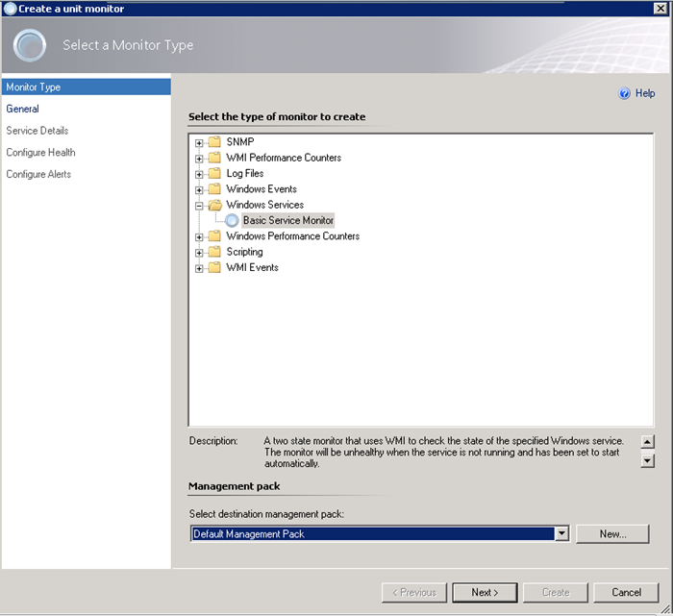673x616 pixels.
Task: Click the WMI Performance Counters folder icon
Action: coord(214,158)
